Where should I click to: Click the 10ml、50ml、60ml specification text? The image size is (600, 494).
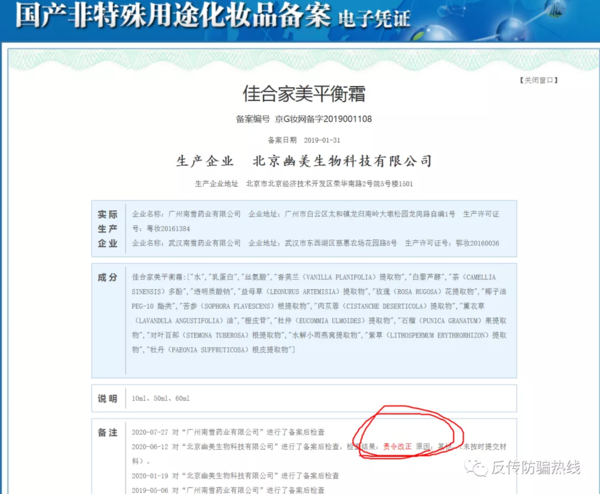click(160, 398)
